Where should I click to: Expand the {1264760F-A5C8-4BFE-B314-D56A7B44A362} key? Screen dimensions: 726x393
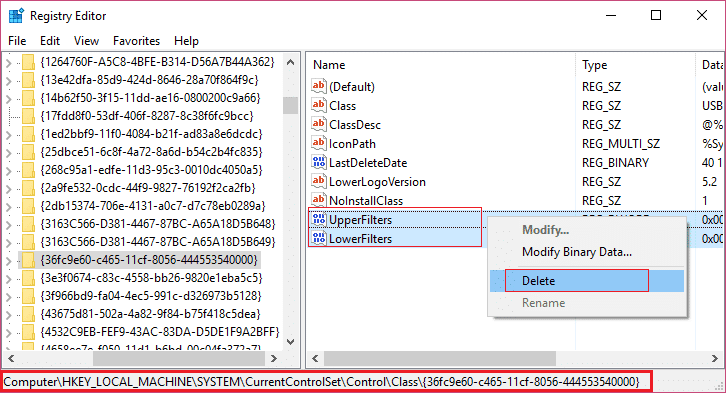point(9,62)
